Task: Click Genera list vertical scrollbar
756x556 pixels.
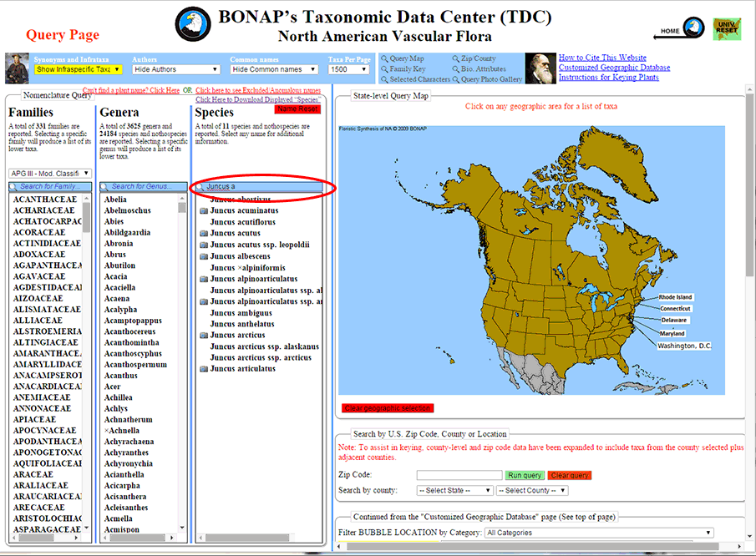Action: pos(182,361)
